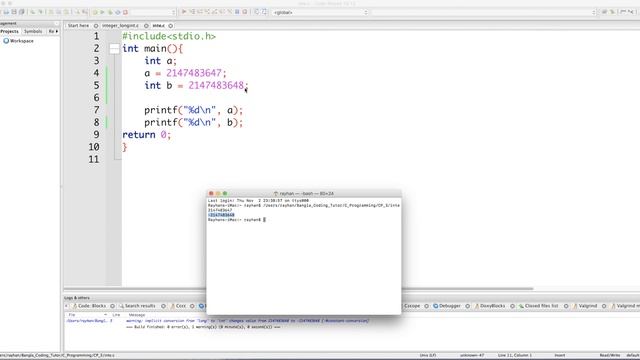Click the editor horizontal scrollbar
The height and width of the screenshot is (360, 640).
[x=299, y=289]
